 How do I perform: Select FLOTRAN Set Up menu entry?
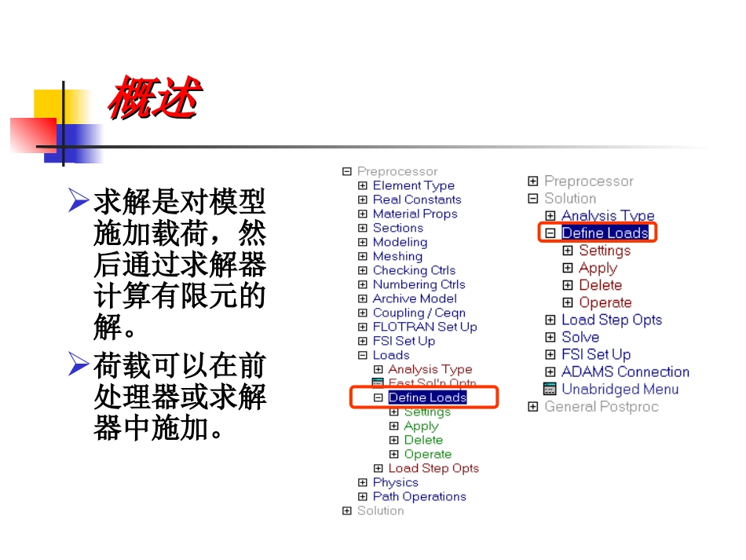[x=424, y=327]
